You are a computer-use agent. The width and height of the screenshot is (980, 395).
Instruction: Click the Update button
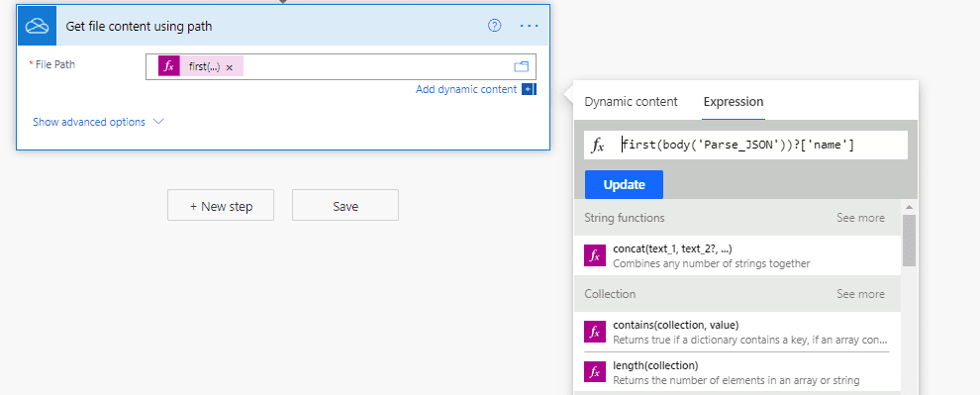(x=624, y=184)
